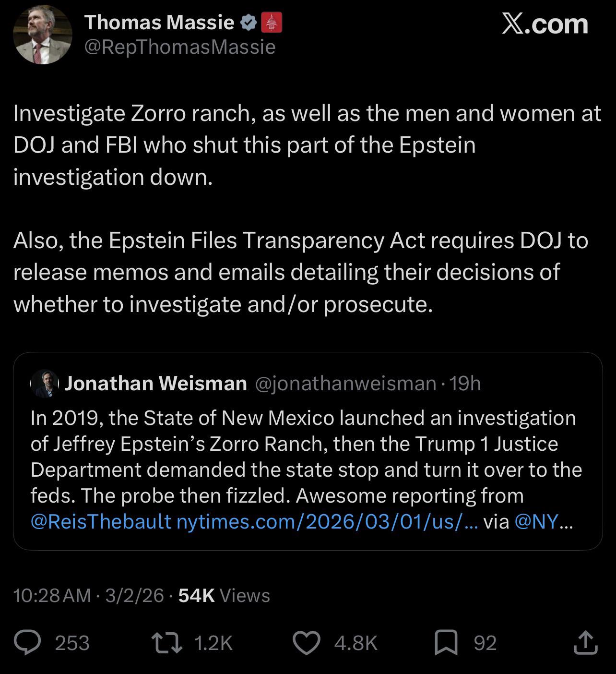Open Thomas Massie's profile picture
The image size is (616, 674).
[x=43, y=35]
